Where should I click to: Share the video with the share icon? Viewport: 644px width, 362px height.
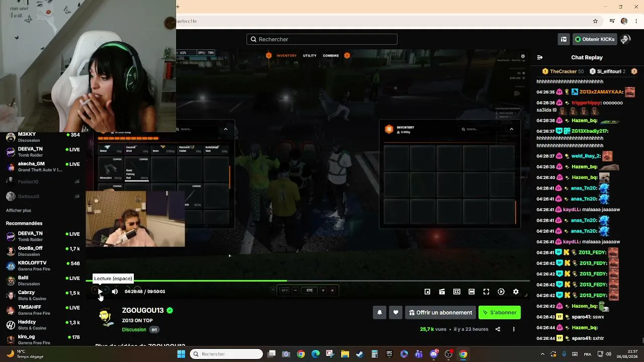tap(498, 329)
